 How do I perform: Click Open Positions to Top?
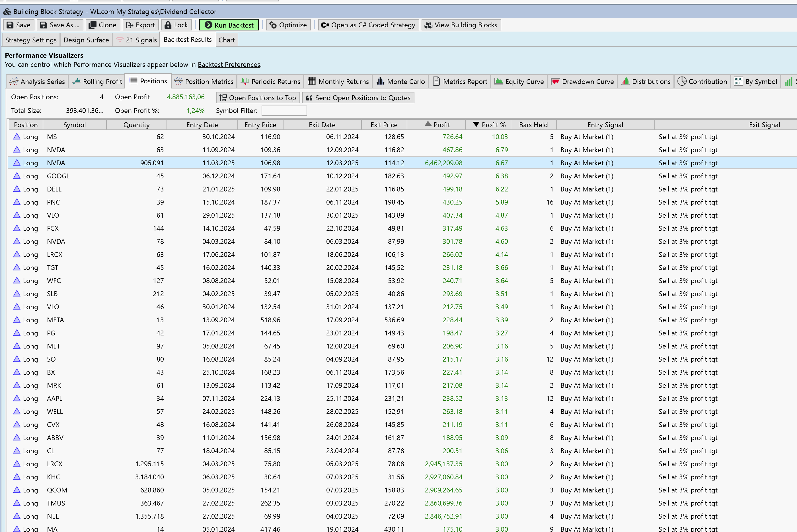click(x=258, y=98)
